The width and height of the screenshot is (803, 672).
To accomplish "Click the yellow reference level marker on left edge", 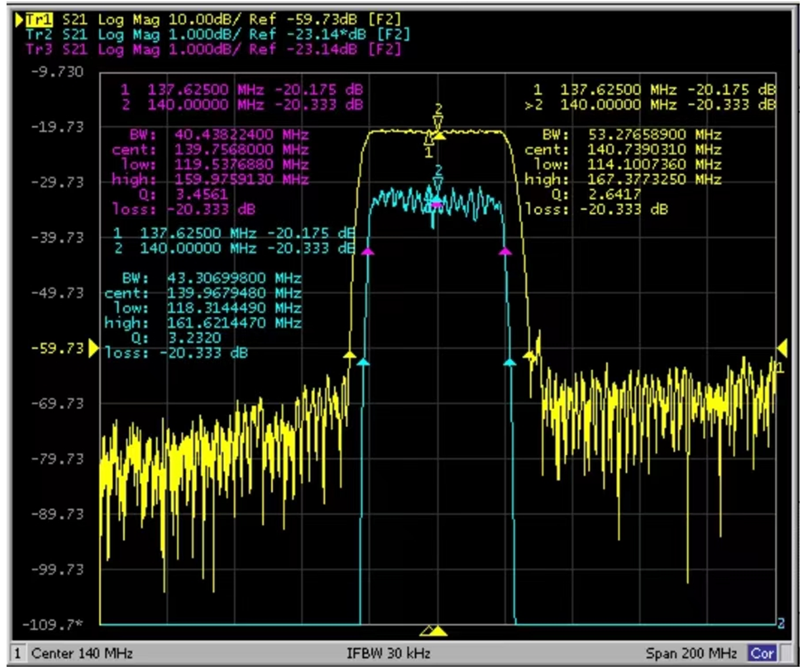I will [x=94, y=348].
